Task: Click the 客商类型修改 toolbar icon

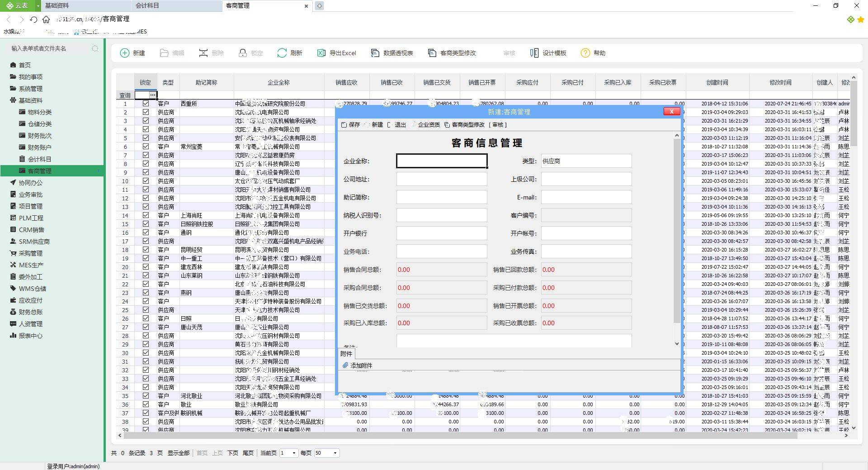Action: 432,53
